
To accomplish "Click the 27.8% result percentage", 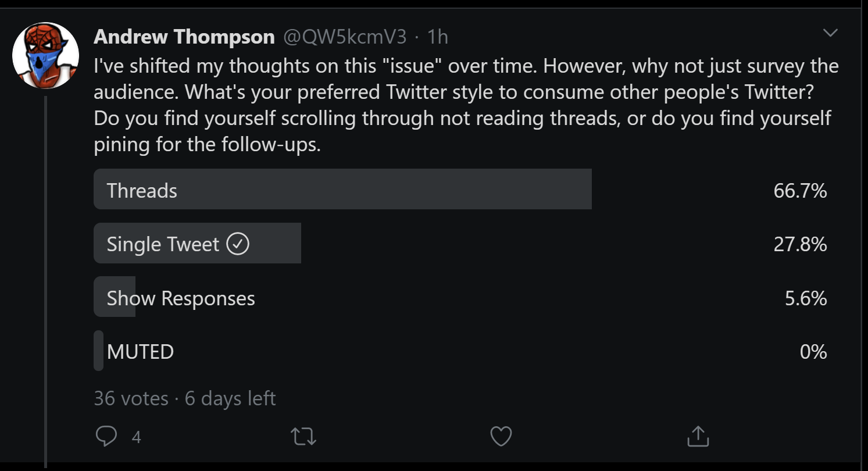I will coord(800,244).
